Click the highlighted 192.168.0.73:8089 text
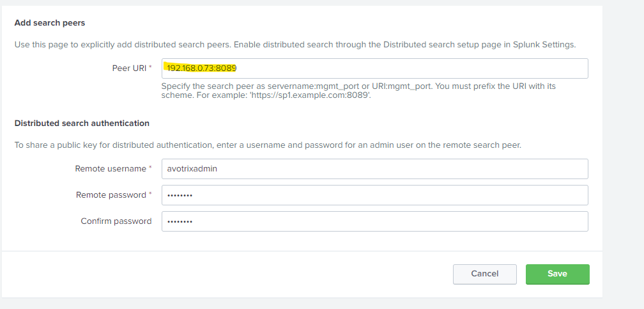644x309 pixels. tap(202, 68)
